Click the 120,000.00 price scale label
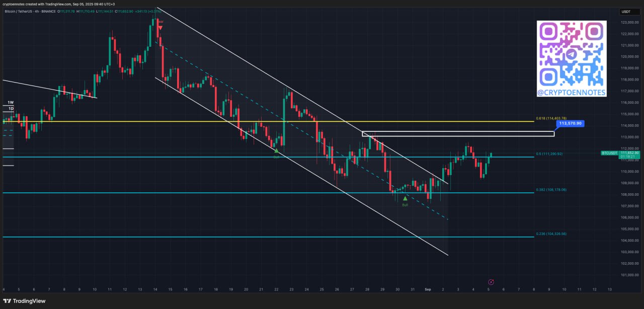 pos(629,57)
